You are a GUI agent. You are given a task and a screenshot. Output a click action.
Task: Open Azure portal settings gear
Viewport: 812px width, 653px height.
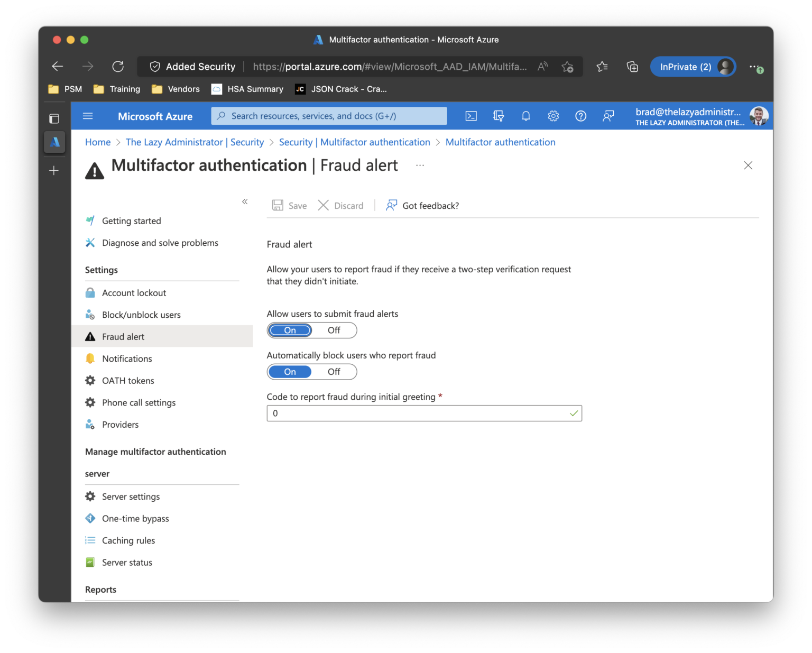(x=553, y=116)
